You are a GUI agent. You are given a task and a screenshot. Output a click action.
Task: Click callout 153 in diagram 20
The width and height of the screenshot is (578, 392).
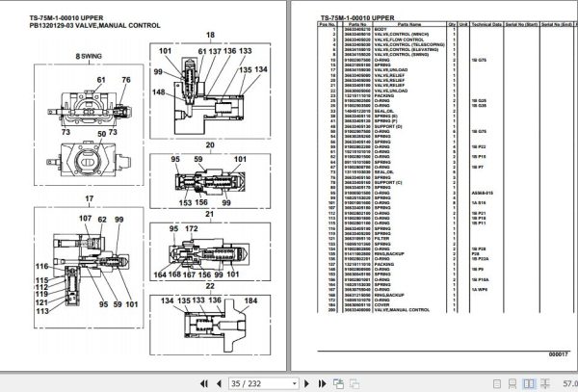click(185, 202)
